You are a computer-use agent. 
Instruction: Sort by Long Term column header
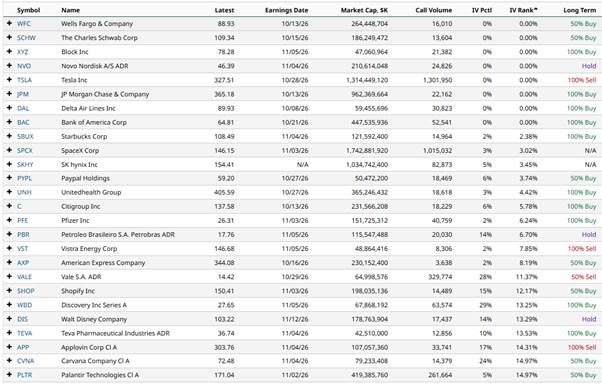580,10
